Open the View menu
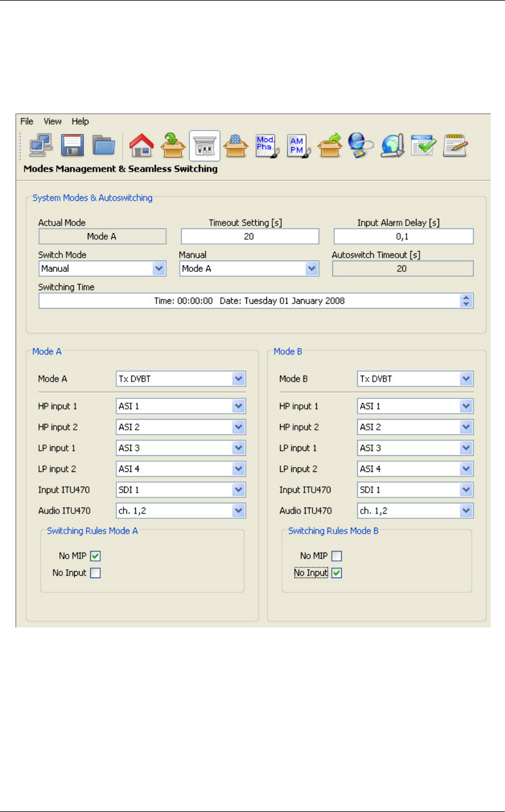Viewport: 505px width, 812px height. pyautogui.click(x=53, y=121)
